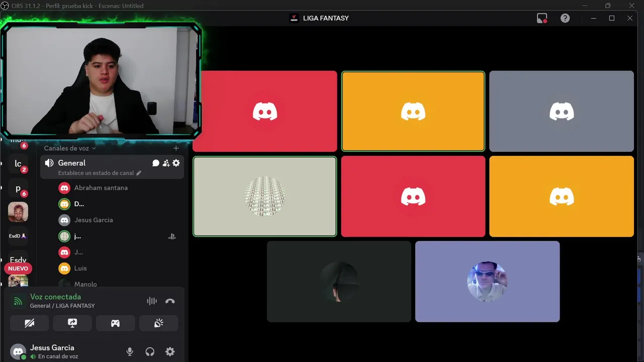Click the speaker icon of General channel
Viewport: 644px width, 362px height.
[x=49, y=163]
